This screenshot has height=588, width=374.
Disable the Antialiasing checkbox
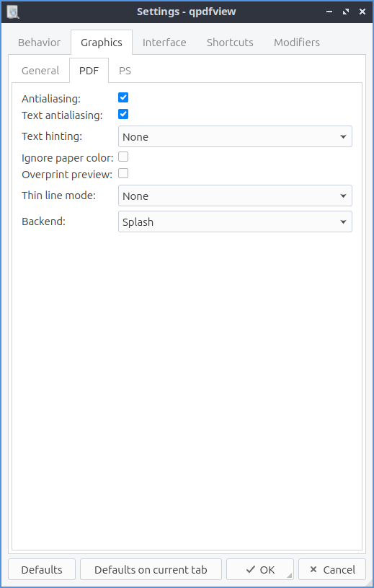[x=123, y=97]
